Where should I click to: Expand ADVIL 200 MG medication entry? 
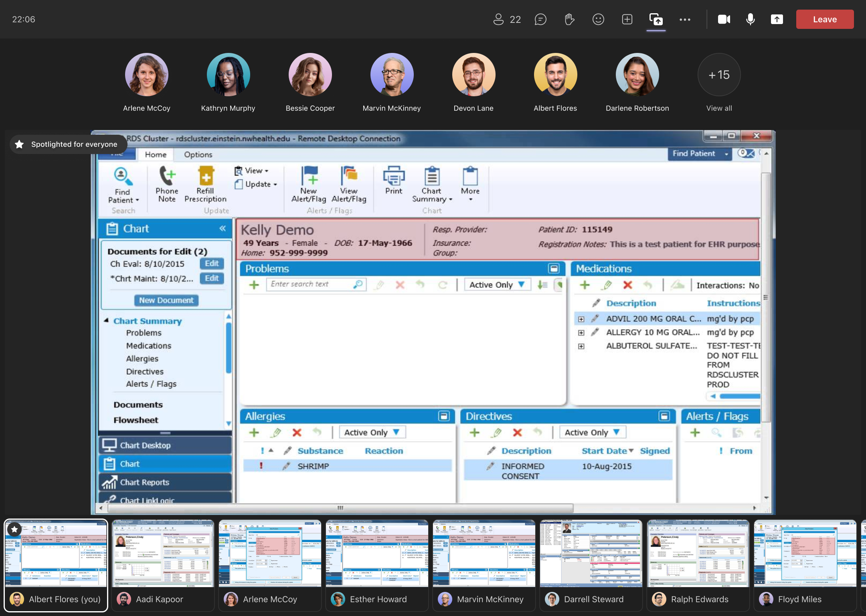click(x=580, y=318)
